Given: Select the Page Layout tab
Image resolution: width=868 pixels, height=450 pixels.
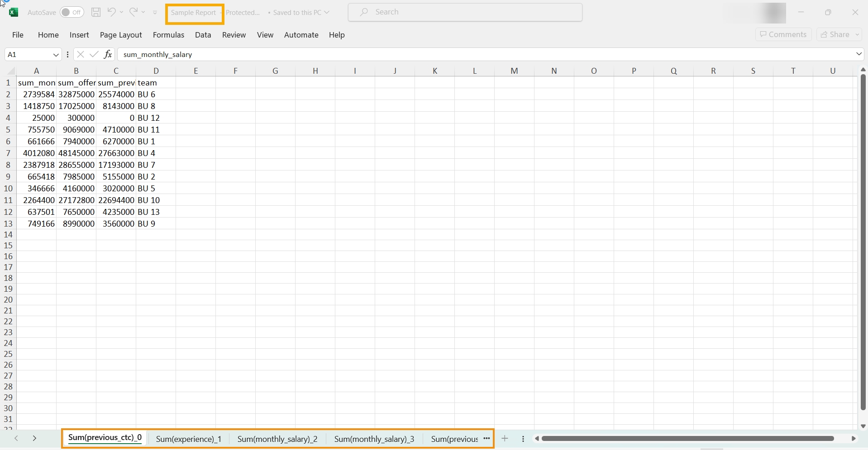Looking at the screenshot, I should tap(121, 35).
